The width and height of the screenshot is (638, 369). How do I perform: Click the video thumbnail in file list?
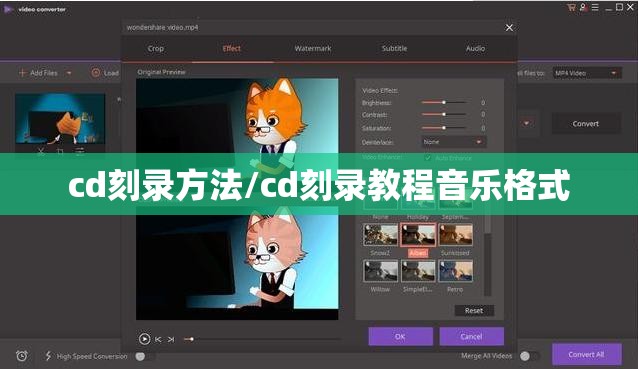(60, 118)
